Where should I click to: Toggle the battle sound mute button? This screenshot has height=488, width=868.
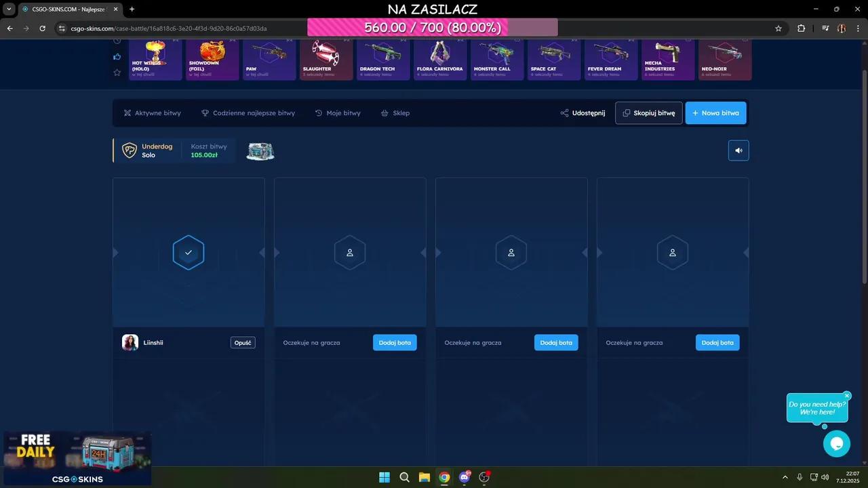click(738, 150)
